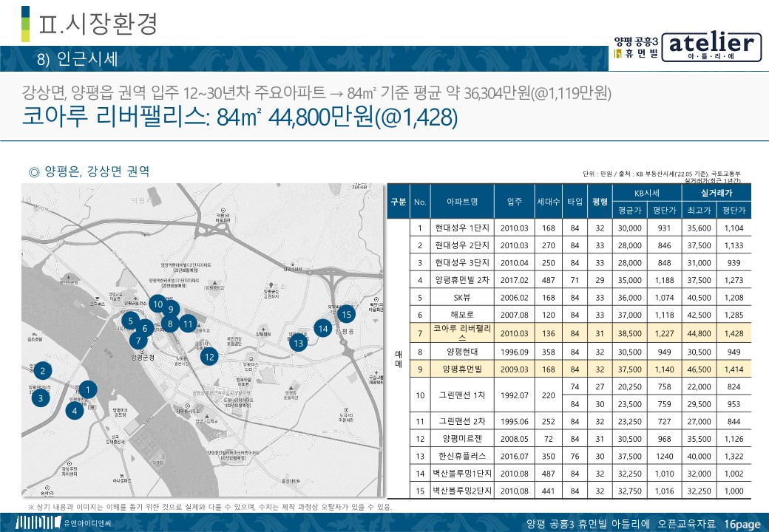
Task: Click the 현대성우 3단지 cell
Action: tap(462, 262)
